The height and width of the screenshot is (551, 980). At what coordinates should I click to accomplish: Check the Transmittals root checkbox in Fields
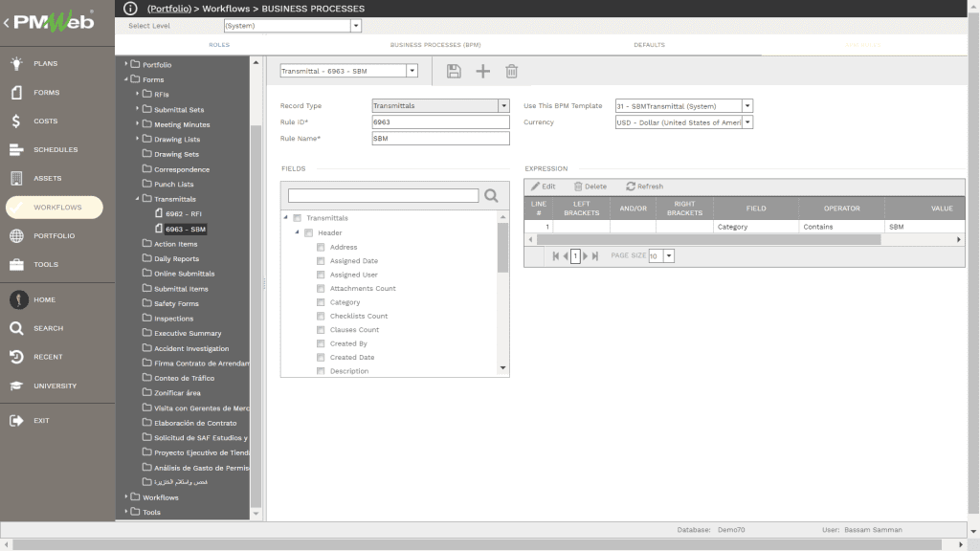tap(298, 218)
